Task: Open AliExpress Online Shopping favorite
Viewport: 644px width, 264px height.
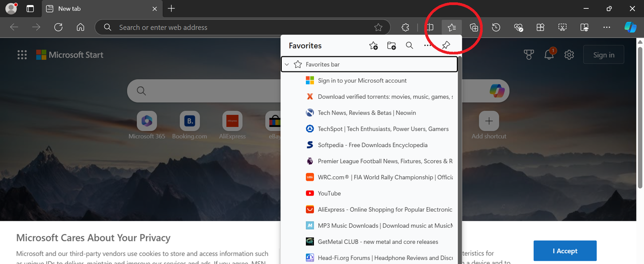Action: tap(369, 210)
